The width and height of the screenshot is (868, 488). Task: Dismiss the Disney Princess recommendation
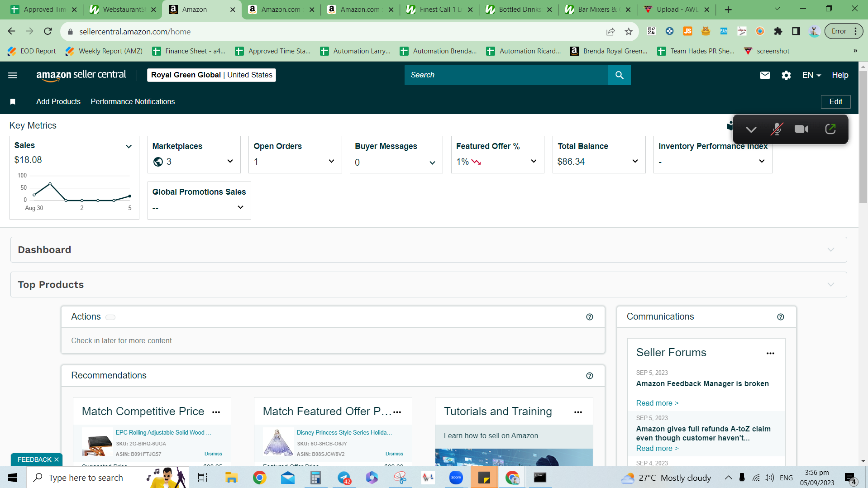(394, 454)
